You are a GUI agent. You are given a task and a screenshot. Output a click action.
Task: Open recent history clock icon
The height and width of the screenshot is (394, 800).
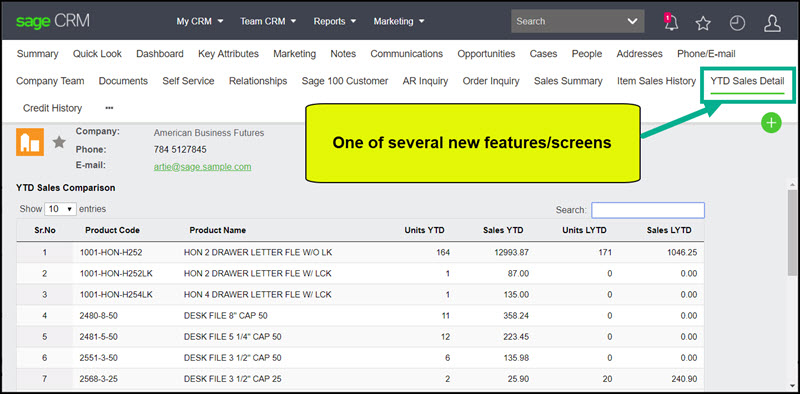[x=737, y=23]
